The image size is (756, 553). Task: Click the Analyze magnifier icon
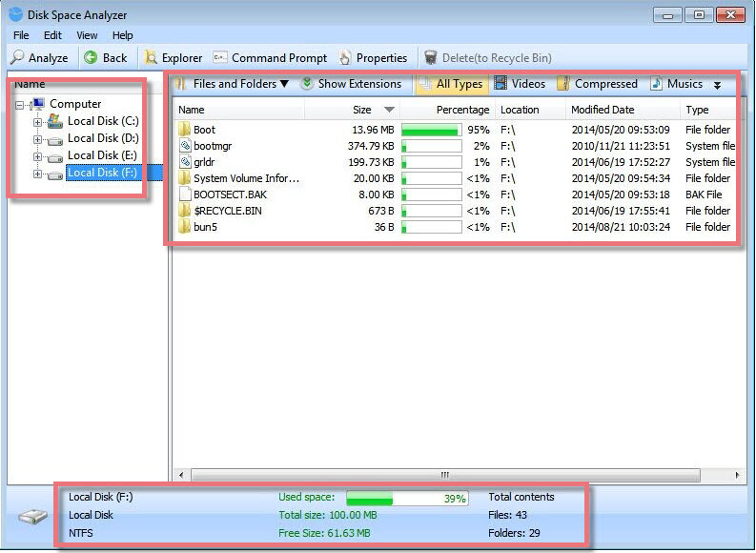[16, 58]
